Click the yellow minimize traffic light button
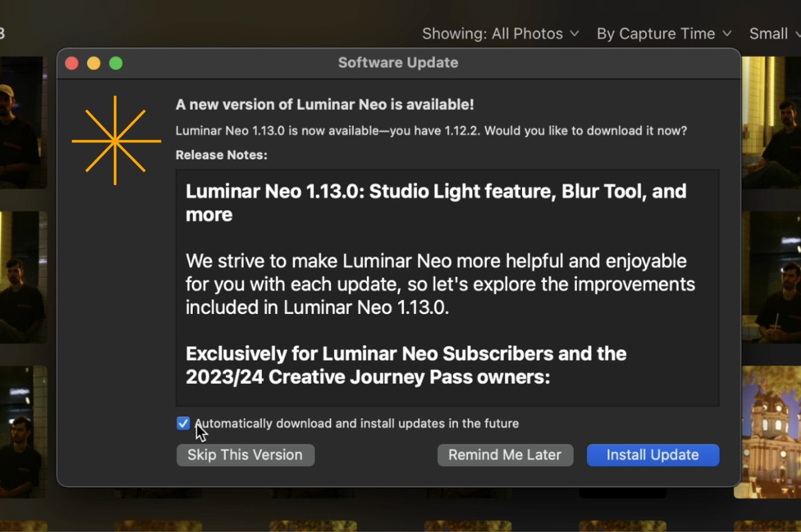 click(x=93, y=62)
